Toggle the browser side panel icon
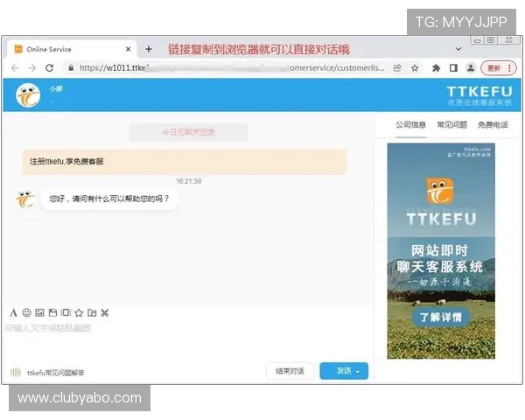Screen dimensions: 525x420 (x=453, y=68)
